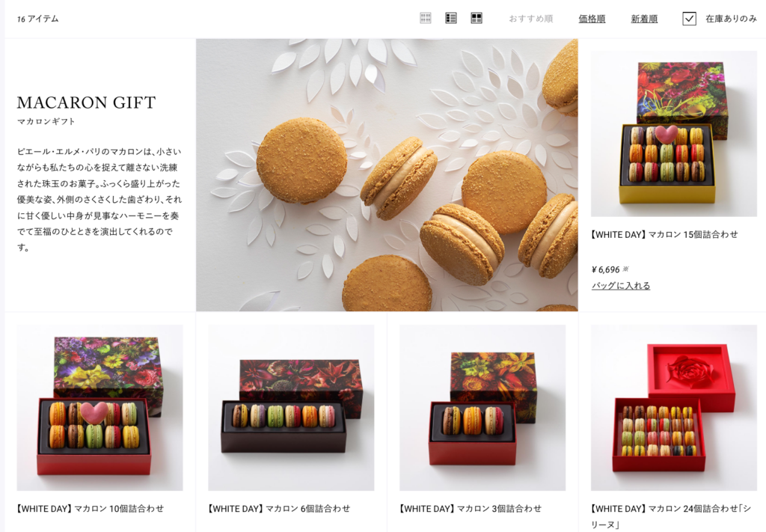Open the 15-macaron box product image
The width and height of the screenshot is (766, 532).
click(x=674, y=133)
